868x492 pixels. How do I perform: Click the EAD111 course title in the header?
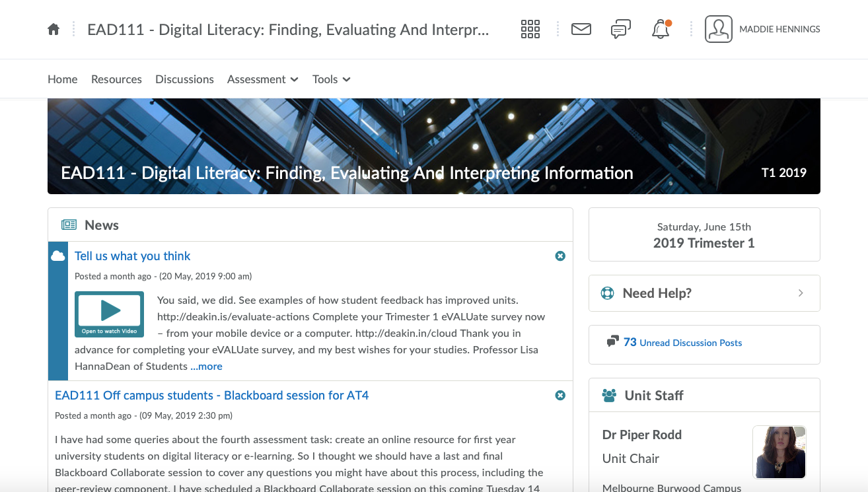tap(288, 29)
